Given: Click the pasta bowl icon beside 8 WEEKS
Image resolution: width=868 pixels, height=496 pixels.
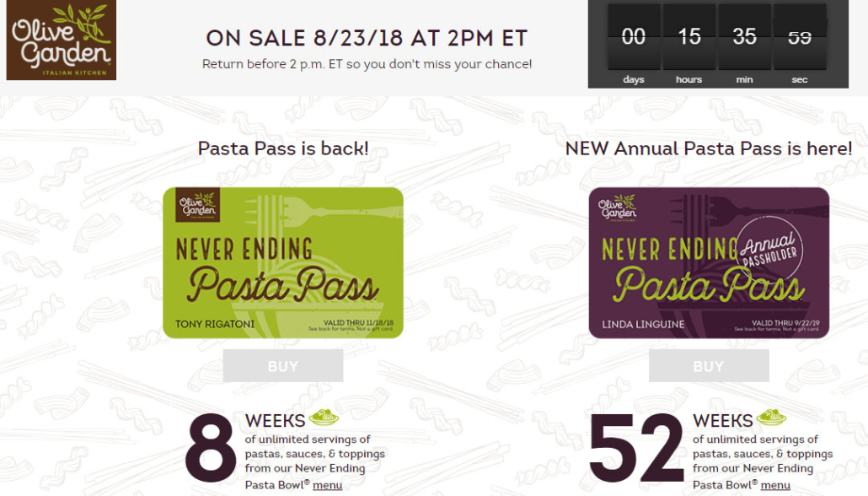Looking at the screenshot, I should [x=324, y=418].
